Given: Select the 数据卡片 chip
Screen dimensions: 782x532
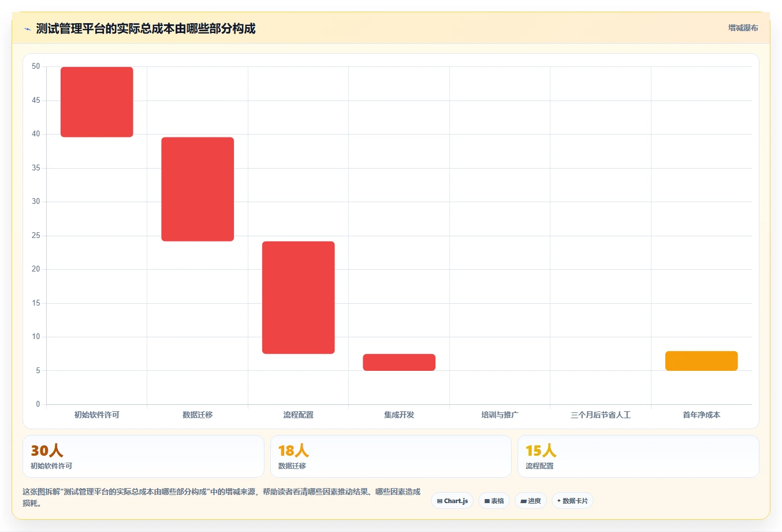Looking at the screenshot, I should 572,501.
